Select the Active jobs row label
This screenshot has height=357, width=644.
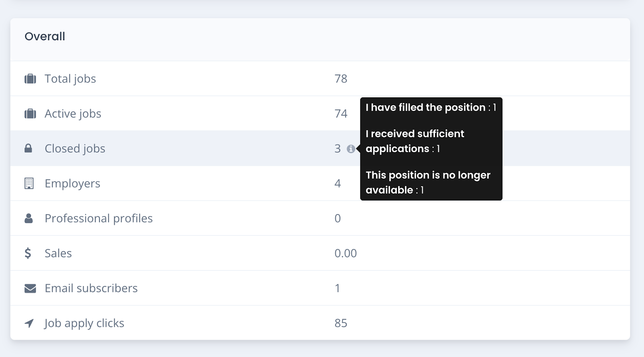pyautogui.click(x=73, y=114)
